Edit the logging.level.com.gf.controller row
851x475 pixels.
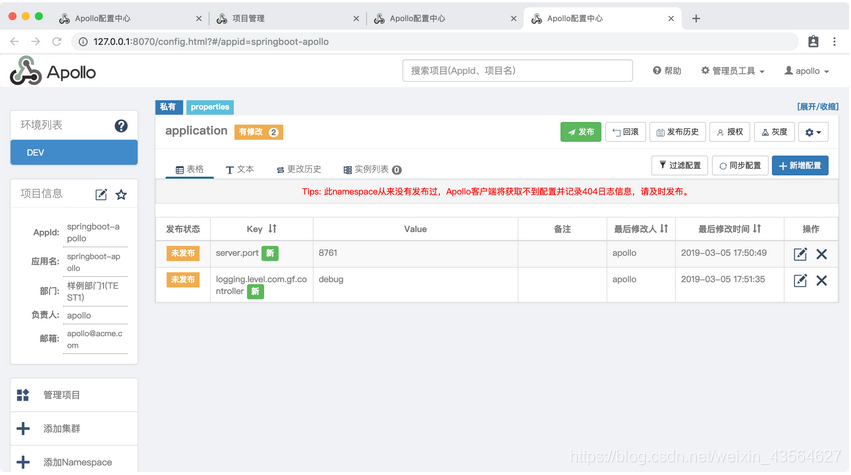[800, 280]
